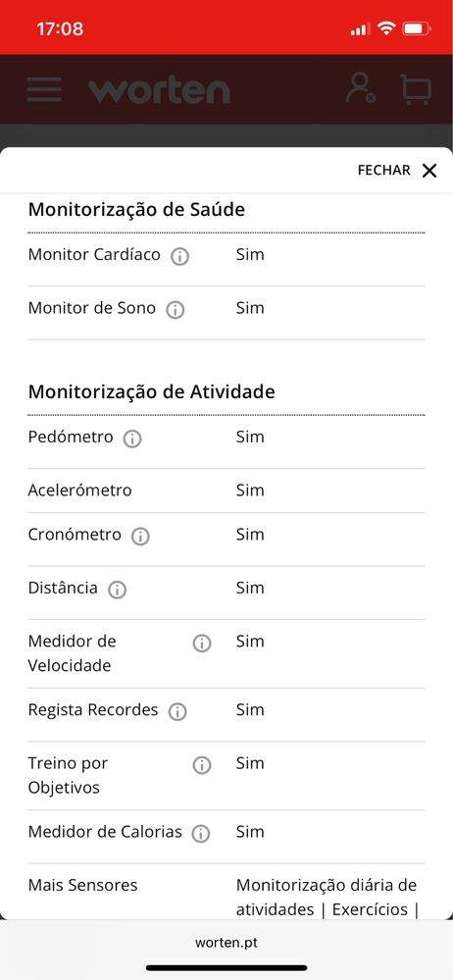
Task: Show info for Treino por Objetivos
Action: [x=201, y=765]
